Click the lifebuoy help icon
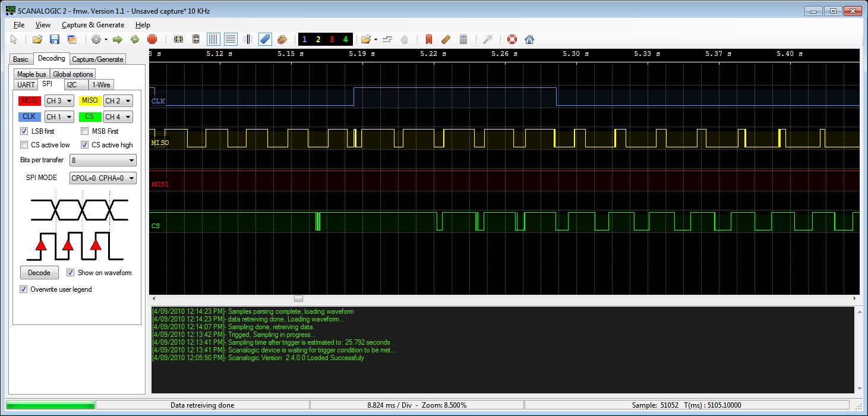The height and width of the screenshot is (416, 868). tap(512, 39)
